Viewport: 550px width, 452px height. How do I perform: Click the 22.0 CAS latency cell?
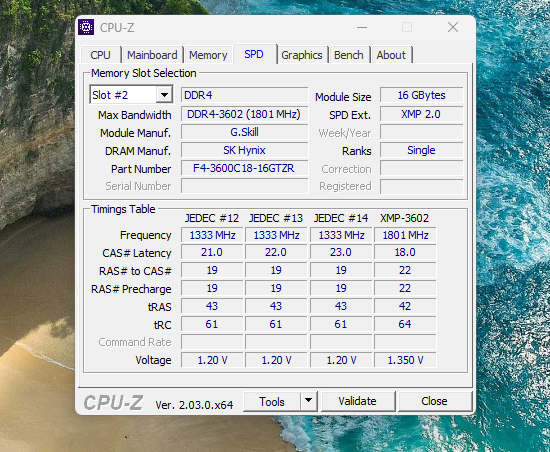(x=276, y=252)
